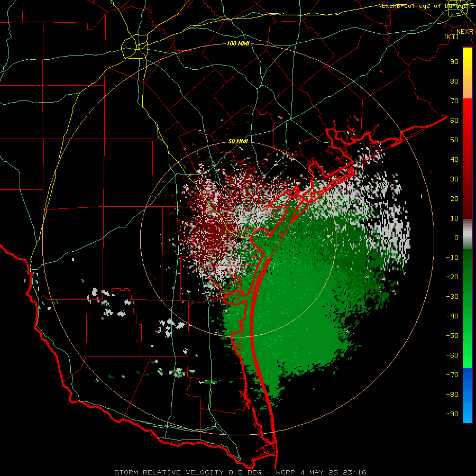Image resolution: width=476 pixels, height=476 pixels.
Task: Pick the gray zero-velocity segment of the color bar
Action: pyautogui.click(x=467, y=234)
